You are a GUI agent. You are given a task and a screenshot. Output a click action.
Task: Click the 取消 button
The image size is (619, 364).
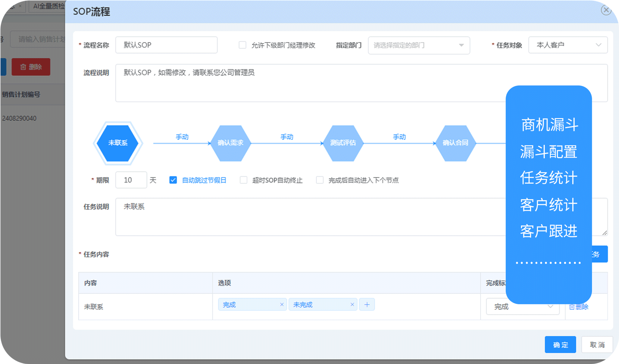point(597,345)
